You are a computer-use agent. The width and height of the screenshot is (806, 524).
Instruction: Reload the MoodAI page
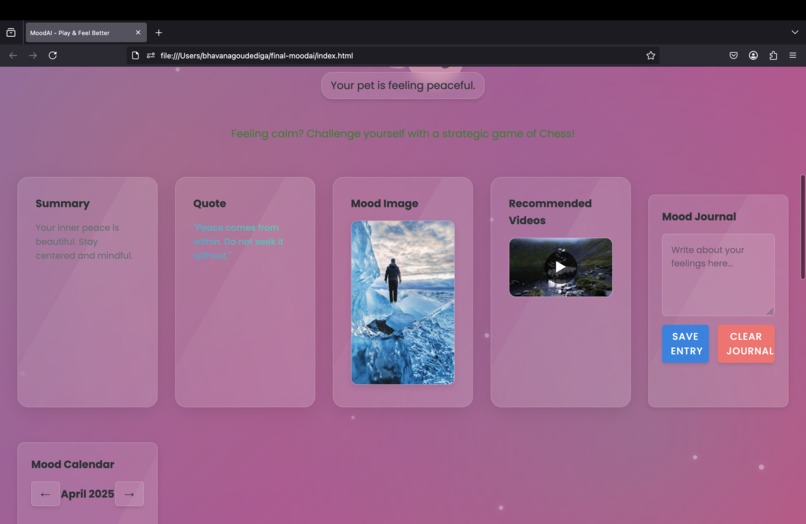tap(52, 56)
